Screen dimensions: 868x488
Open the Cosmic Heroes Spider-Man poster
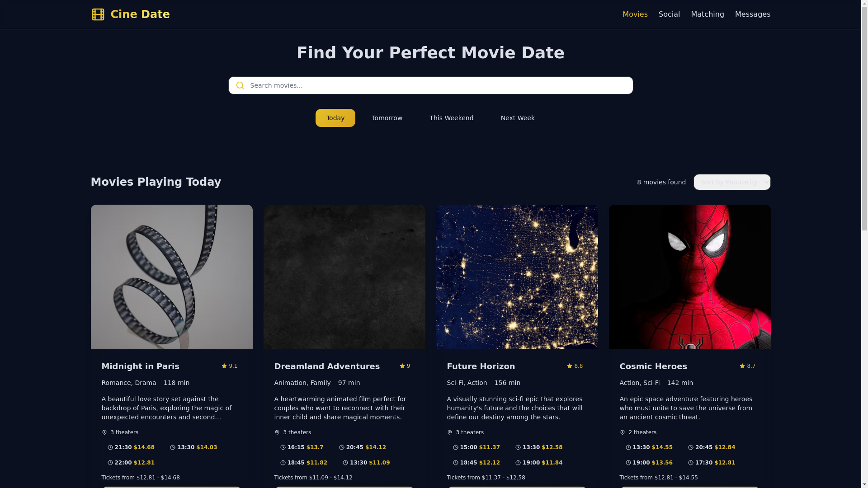pos(689,277)
